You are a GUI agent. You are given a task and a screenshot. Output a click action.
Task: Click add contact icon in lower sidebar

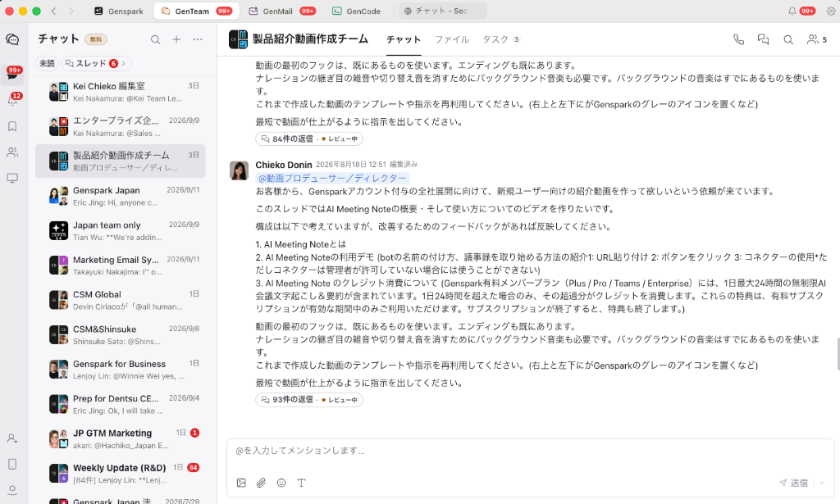pos(12,438)
